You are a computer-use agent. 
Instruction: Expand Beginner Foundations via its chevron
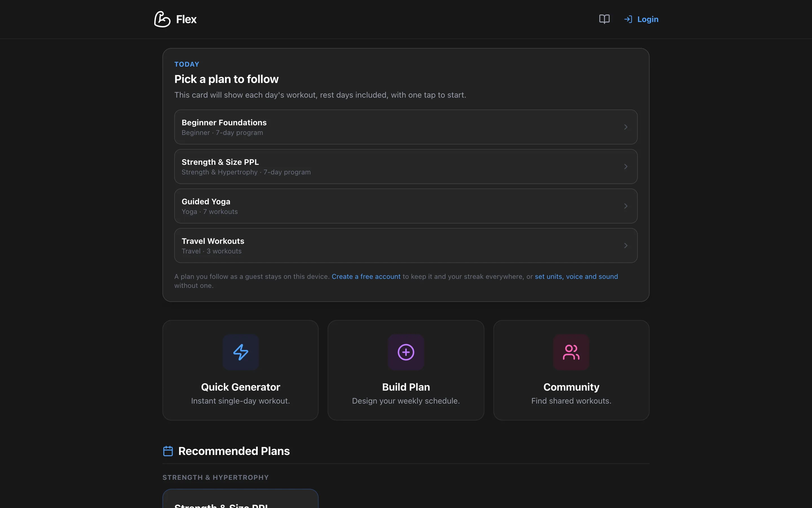[x=626, y=127]
